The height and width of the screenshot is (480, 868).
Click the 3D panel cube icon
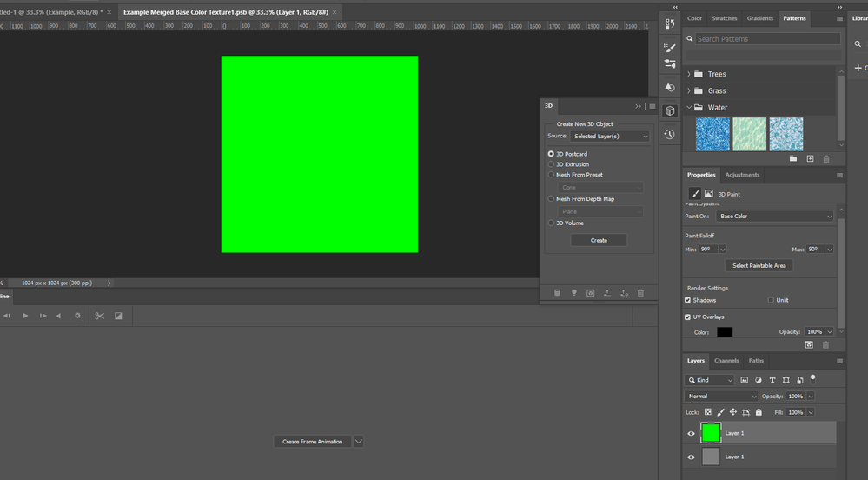669,111
